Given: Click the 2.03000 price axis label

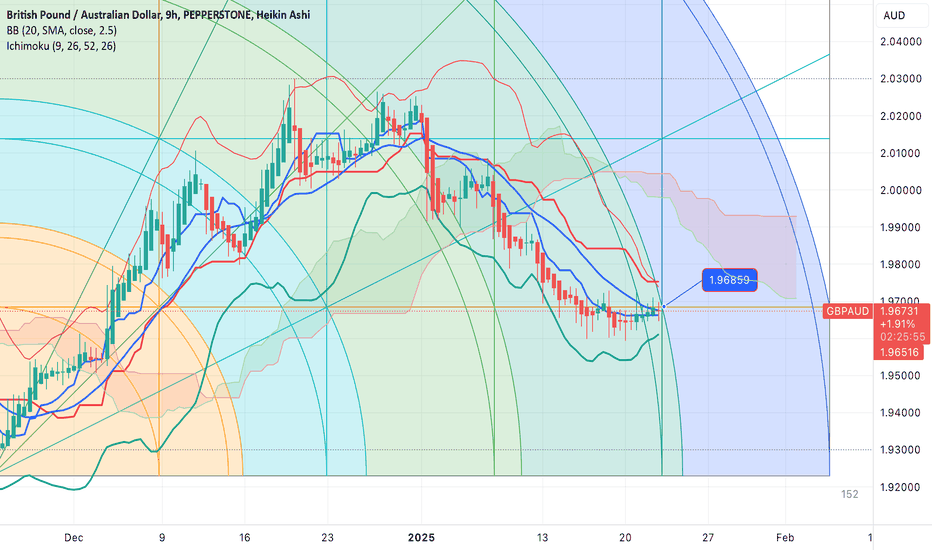Looking at the screenshot, I should click(900, 78).
